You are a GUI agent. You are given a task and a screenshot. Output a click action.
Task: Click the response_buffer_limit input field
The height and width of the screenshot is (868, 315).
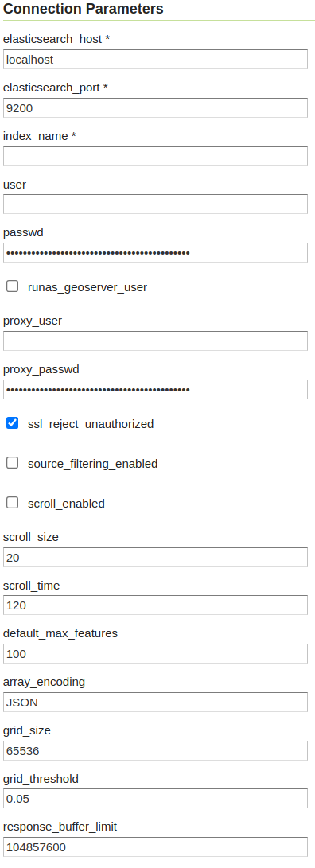(156, 847)
